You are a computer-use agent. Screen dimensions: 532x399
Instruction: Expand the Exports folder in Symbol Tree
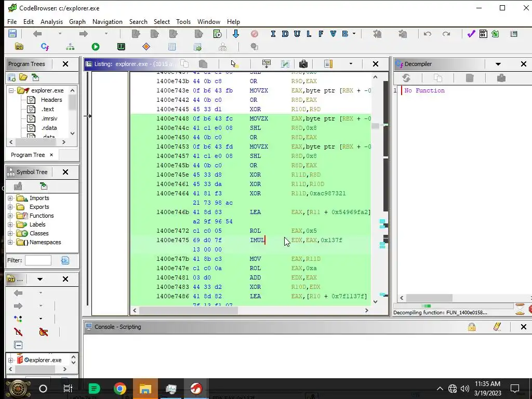[x=10, y=207]
